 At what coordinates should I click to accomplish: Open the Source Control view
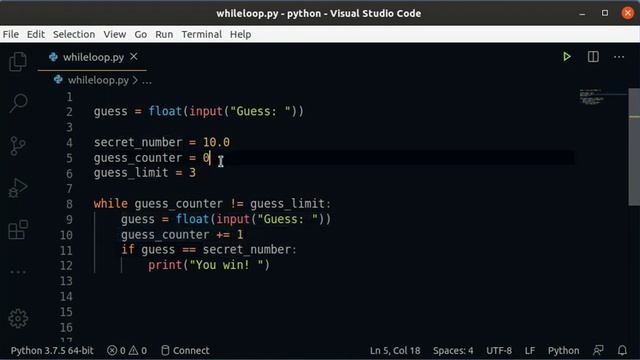coord(18,146)
